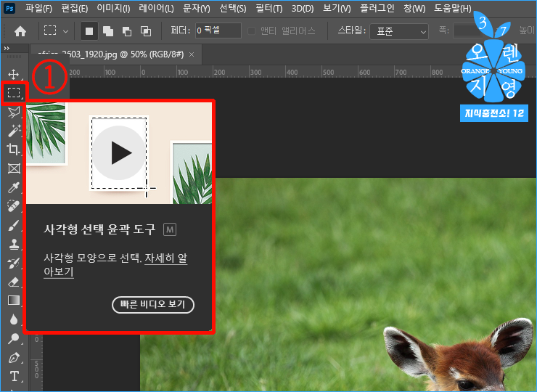This screenshot has height=392, width=537.
Task: Click the width (폭) input field
Action: coord(467,30)
